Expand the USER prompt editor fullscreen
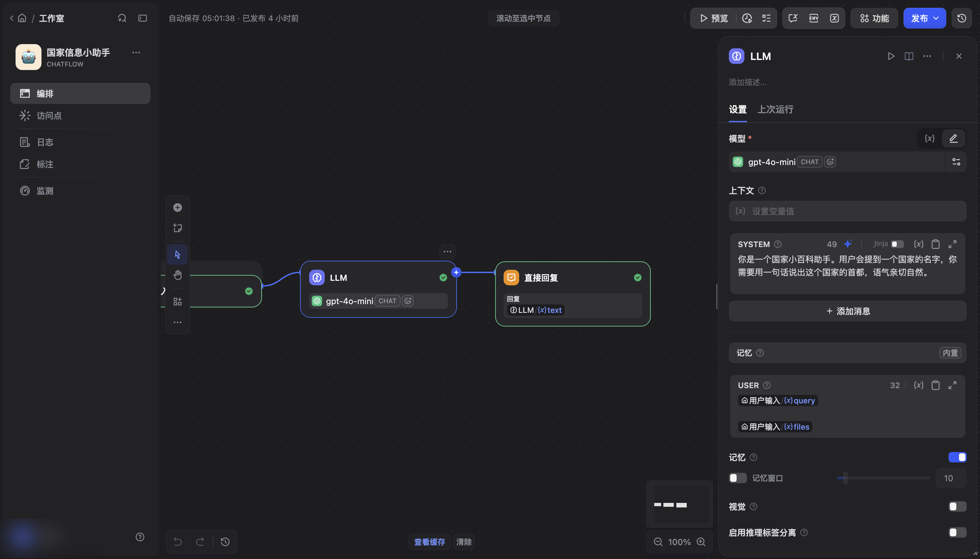 952,385
